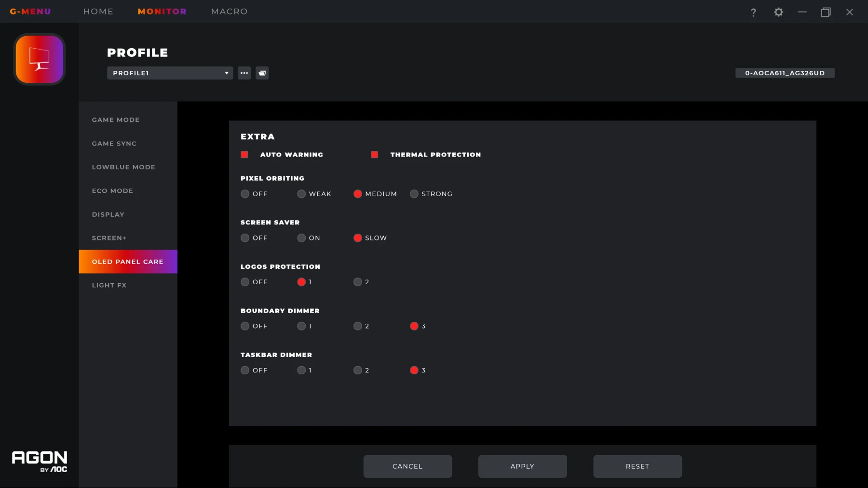Toggle the AUTO WARNING checkbox

[244, 155]
